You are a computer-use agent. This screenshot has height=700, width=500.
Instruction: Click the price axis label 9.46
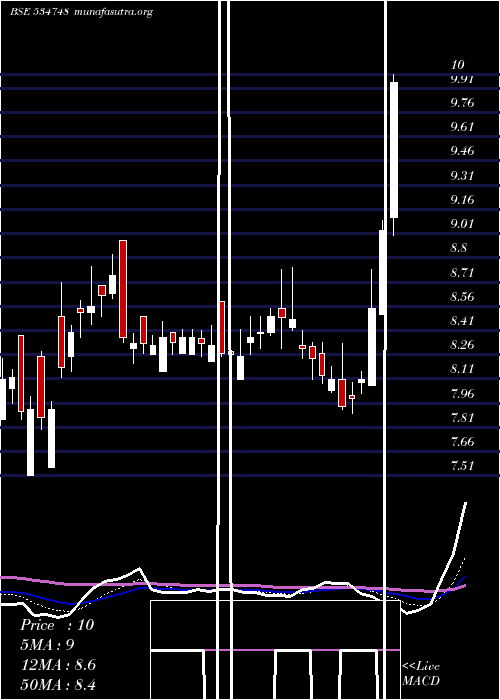462,151
